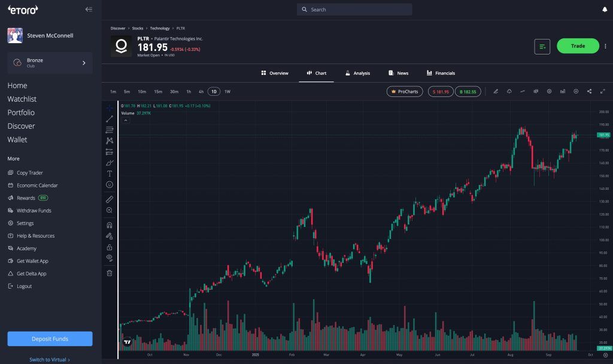Open the more options three-dot menu

[x=606, y=46]
